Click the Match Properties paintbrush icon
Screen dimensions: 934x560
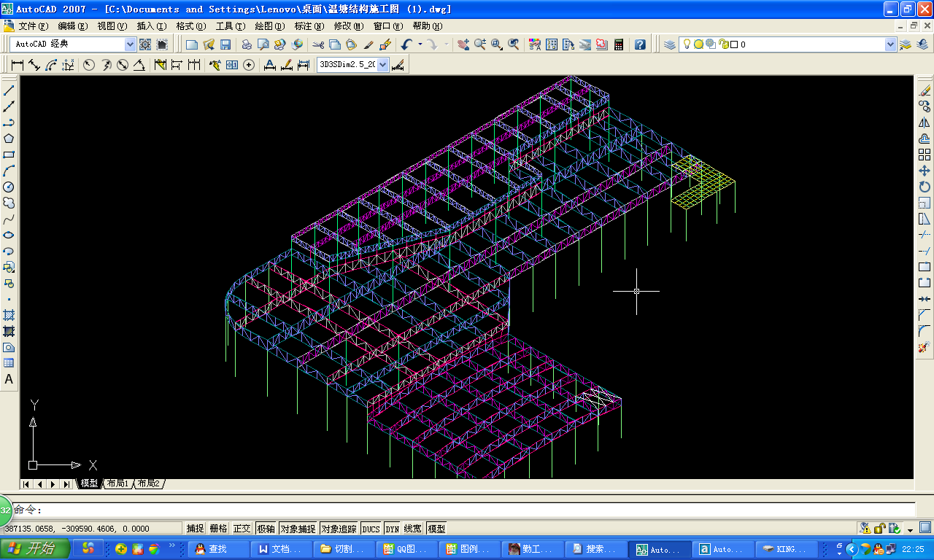368,44
